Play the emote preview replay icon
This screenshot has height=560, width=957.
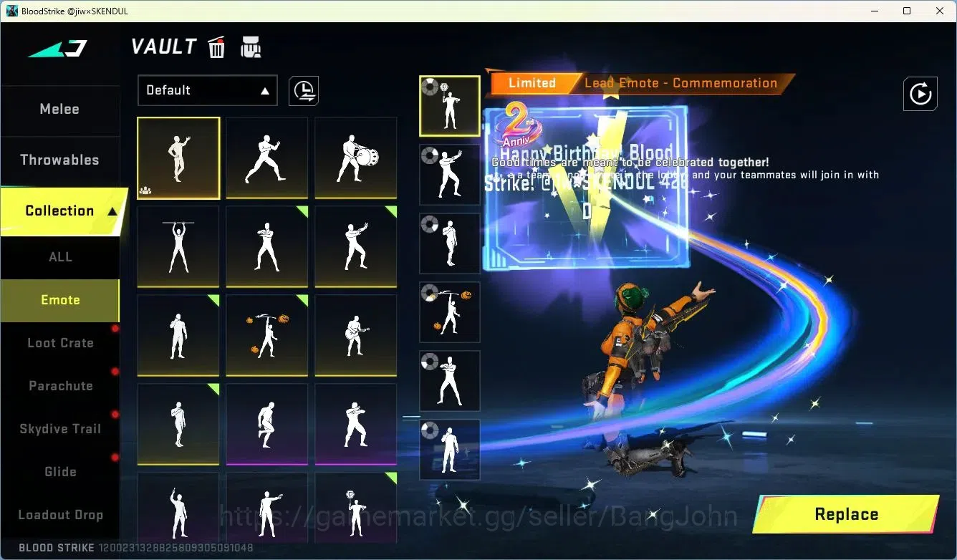point(920,94)
